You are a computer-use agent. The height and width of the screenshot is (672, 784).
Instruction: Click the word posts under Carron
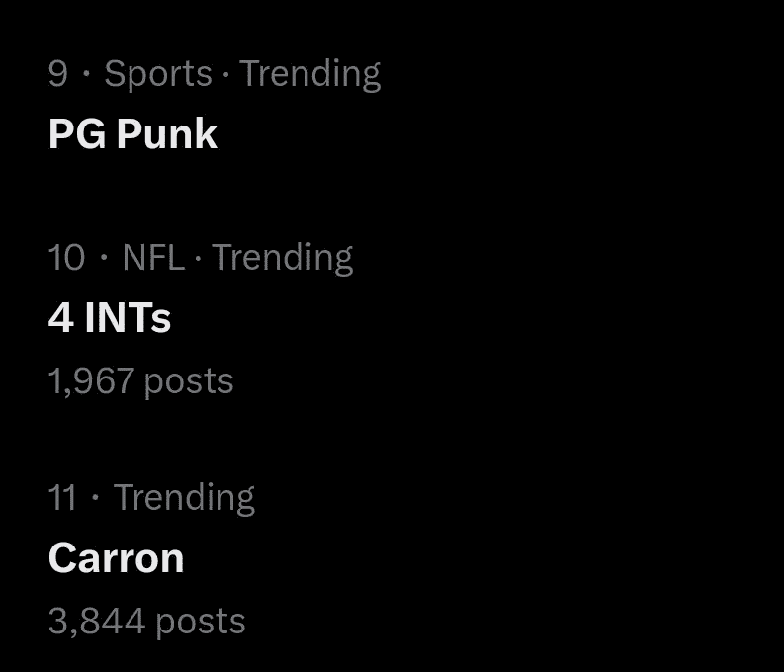point(201,621)
